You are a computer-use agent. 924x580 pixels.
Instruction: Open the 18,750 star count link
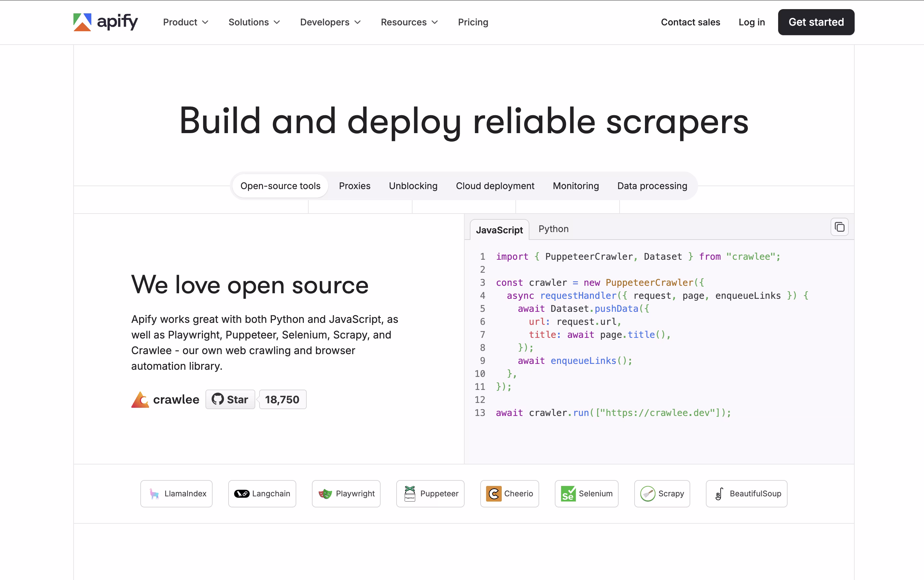click(x=282, y=399)
